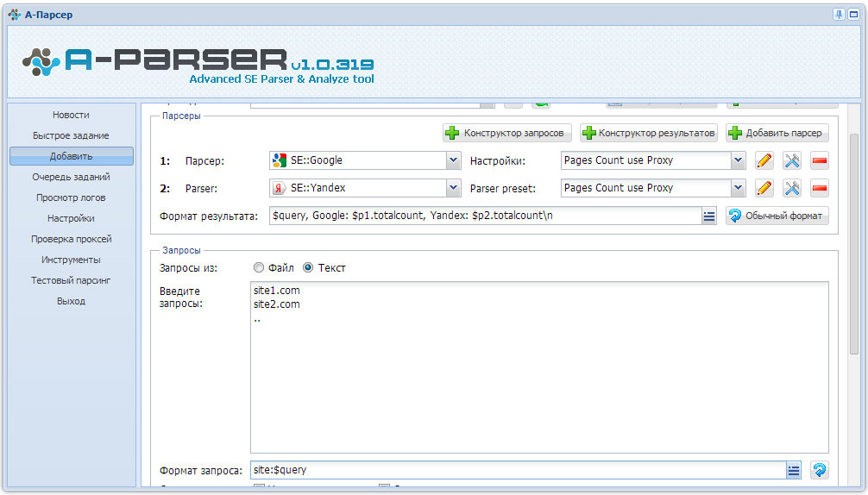Remove the SE::Google parser with the red minus icon
This screenshot has width=868, height=495.
[820, 161]
